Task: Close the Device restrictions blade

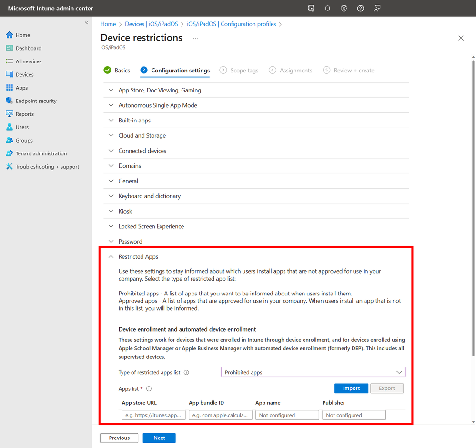Action: click(x=461, y=38)
